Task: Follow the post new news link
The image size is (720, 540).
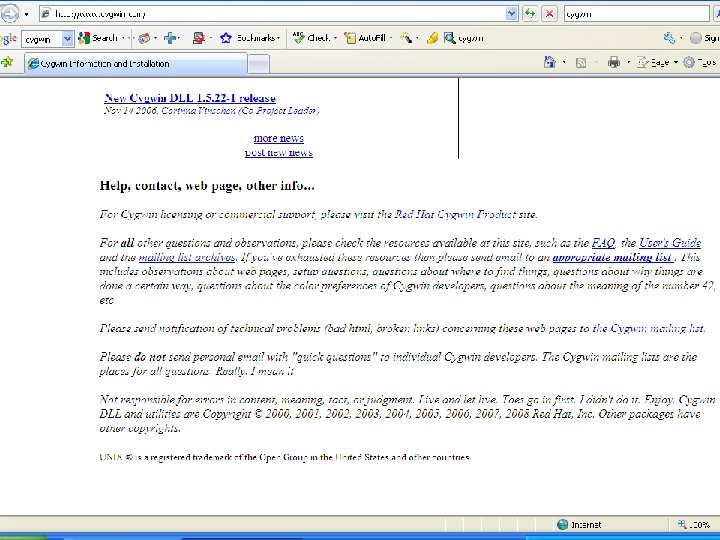Action: pyautogui.click(x=279, y=152)
